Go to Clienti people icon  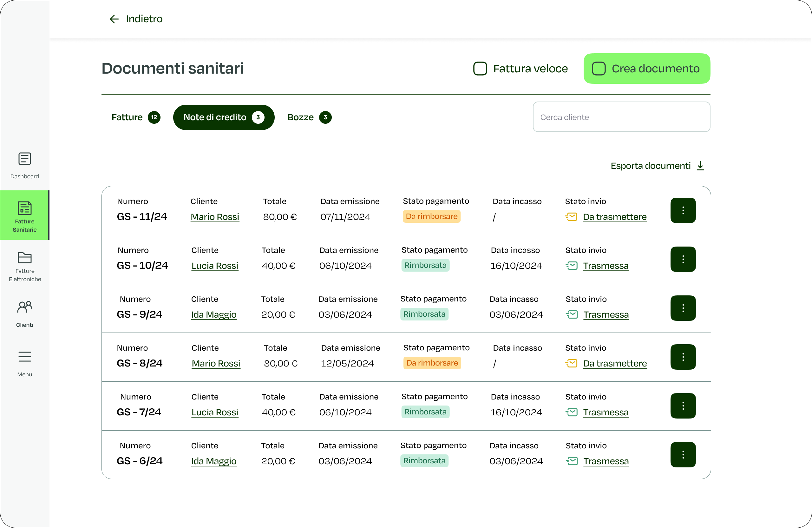point(24,307)
